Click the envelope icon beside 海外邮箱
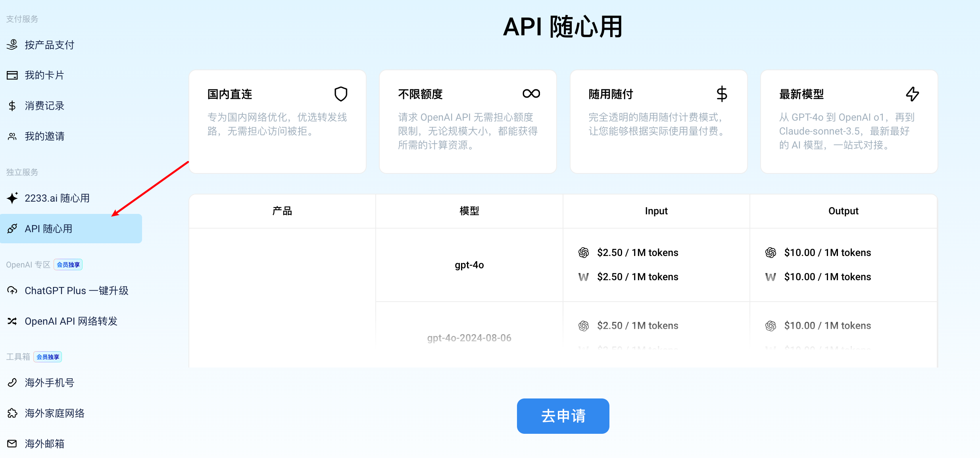The width and height of the screenshot is (980, 458). [12, 444]
